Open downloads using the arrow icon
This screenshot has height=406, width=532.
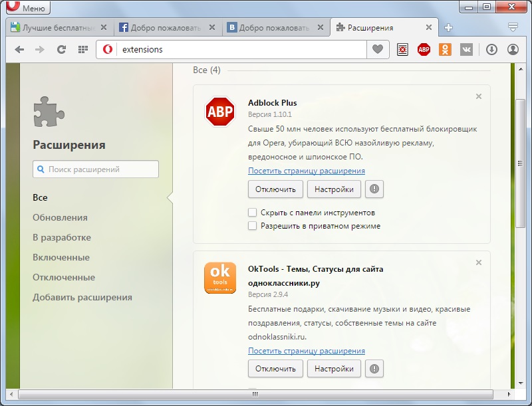(492, 49)
